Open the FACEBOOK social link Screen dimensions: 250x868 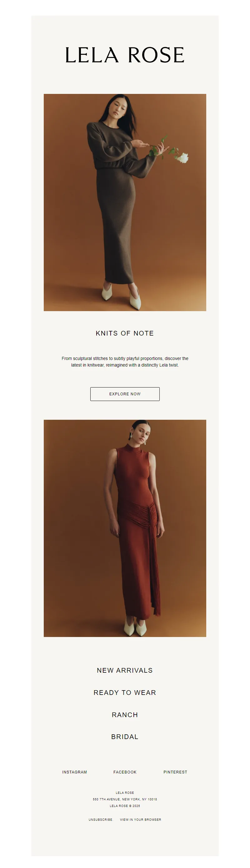[x=125, y=772]
